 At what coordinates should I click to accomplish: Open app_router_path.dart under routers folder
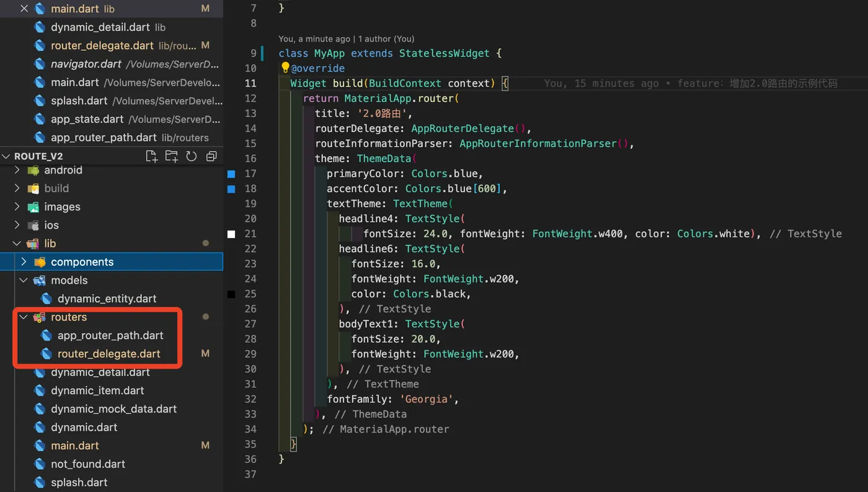click(x=110, y=335)
